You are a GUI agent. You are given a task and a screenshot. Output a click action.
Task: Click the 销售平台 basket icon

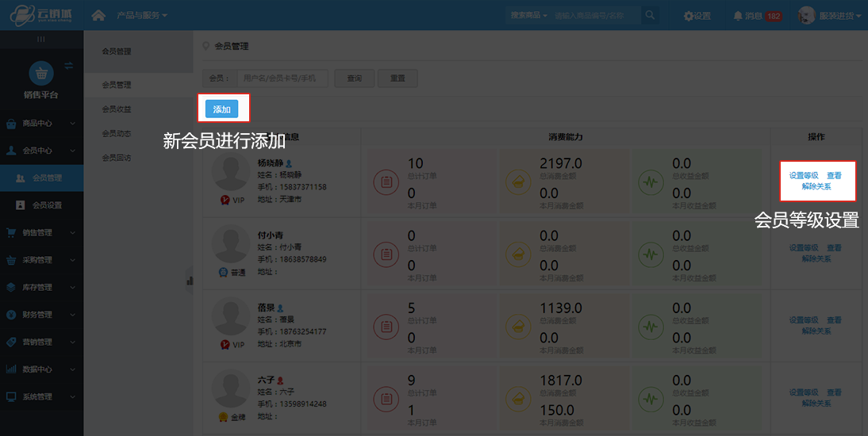pyautogui.click(x=40, y=74)
